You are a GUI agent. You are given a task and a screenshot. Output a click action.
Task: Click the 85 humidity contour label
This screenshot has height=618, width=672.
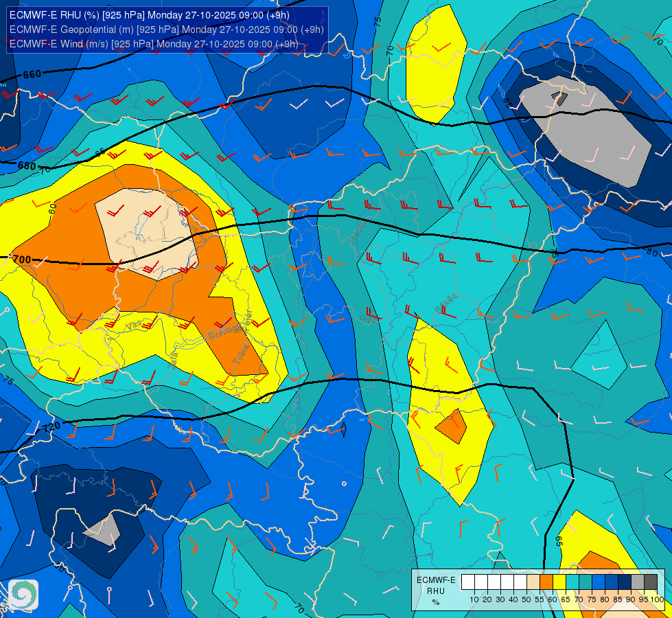pyautogui.click(x=507, y=102)
